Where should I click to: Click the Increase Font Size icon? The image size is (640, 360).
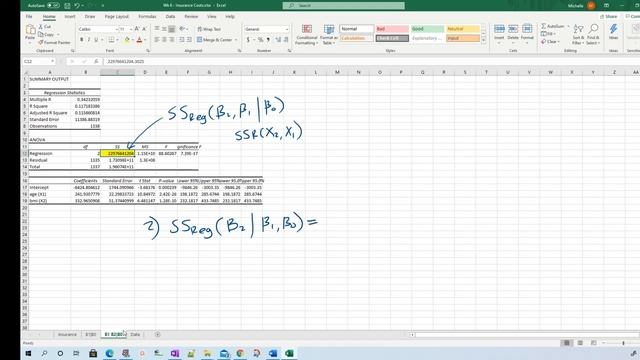137,29
